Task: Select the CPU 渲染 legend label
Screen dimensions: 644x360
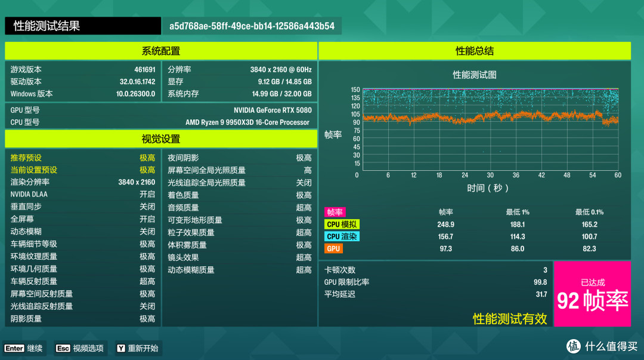Action: point(342,236)
